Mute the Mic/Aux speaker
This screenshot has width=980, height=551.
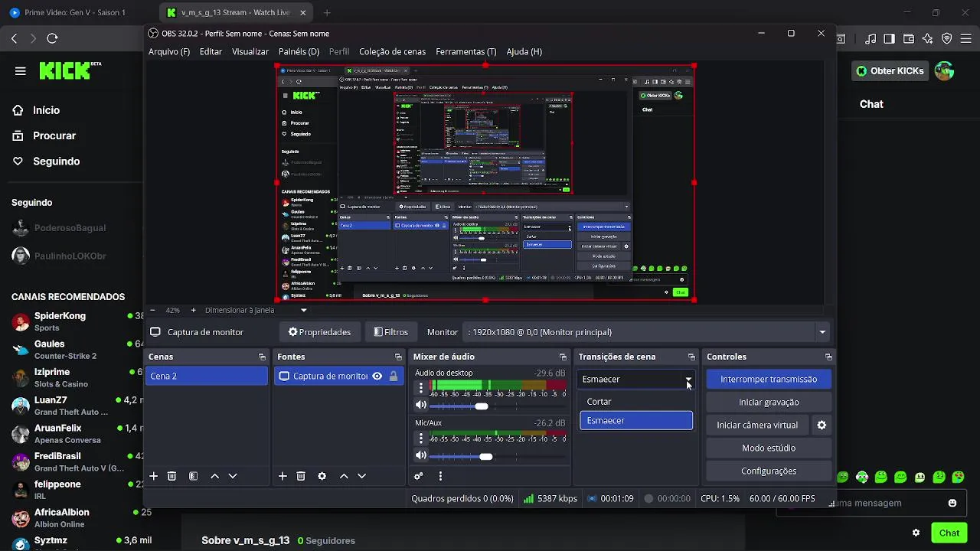click(421, 455)
